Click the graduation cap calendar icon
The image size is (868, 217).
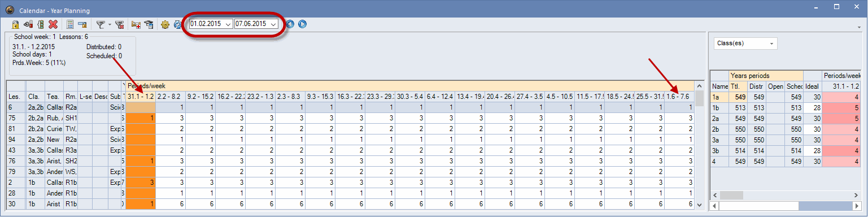click(x=149, y=24)
